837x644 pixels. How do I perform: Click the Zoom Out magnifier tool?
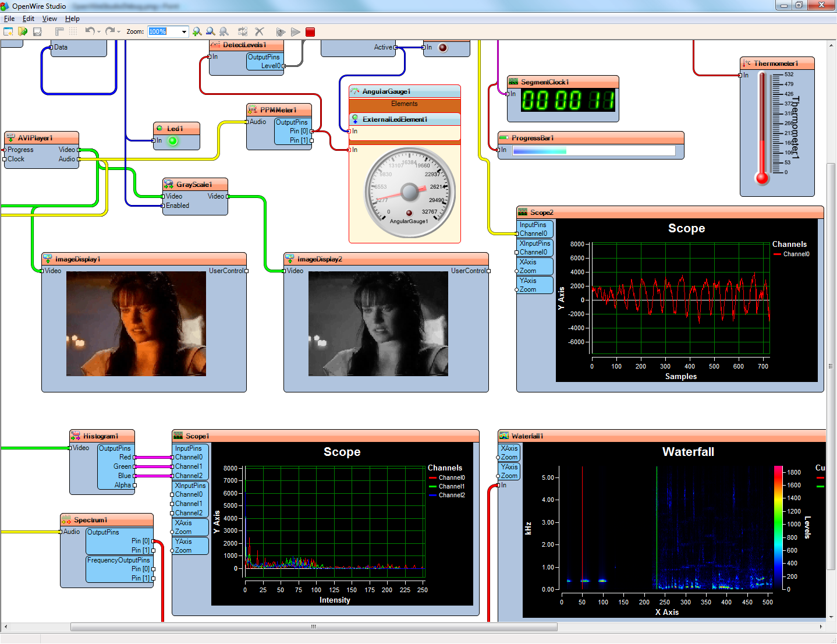coord(210,31)
